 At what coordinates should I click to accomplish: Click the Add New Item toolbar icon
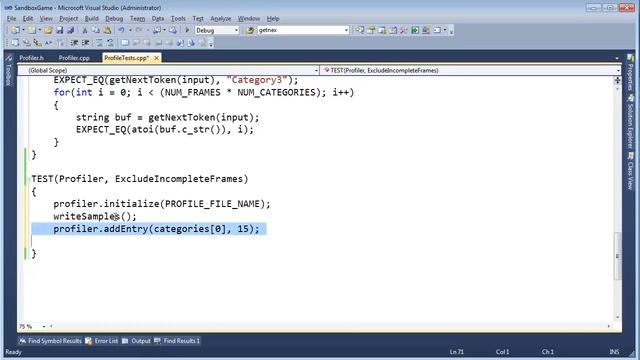(x=31, y=30)
